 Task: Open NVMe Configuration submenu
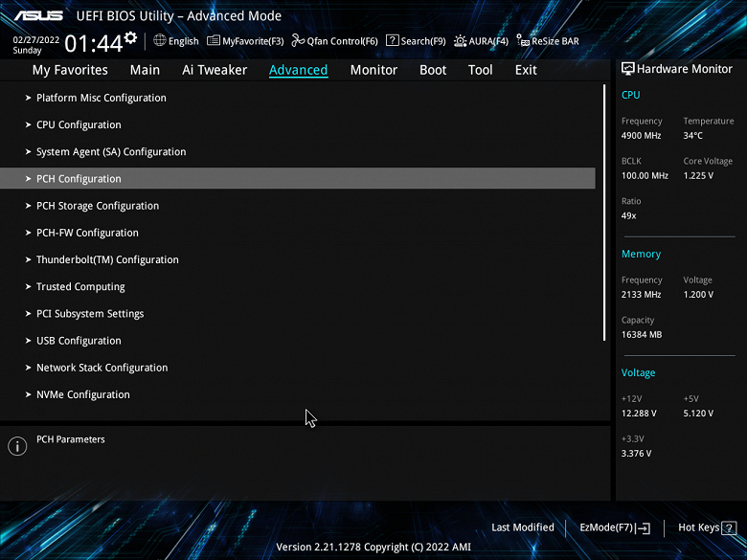(x=298, y=394)
